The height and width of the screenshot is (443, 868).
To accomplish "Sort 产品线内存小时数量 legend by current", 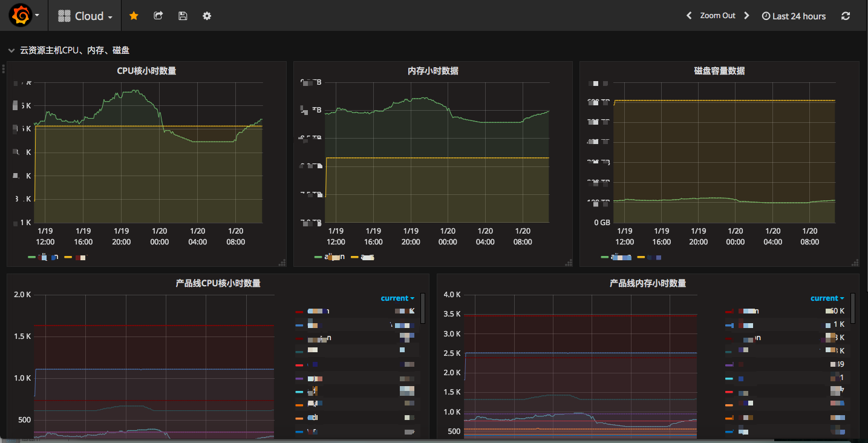I will (827, 298).
